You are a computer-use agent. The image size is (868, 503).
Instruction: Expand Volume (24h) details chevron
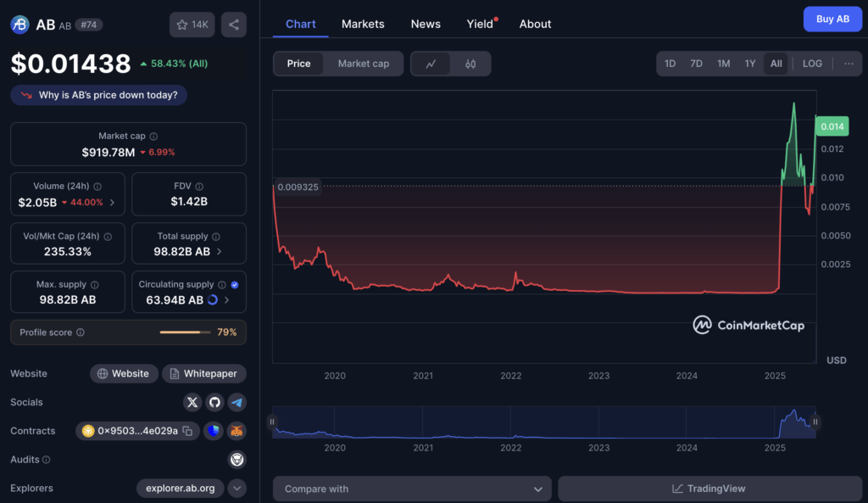pyautogui.click(x=113, y=203)
